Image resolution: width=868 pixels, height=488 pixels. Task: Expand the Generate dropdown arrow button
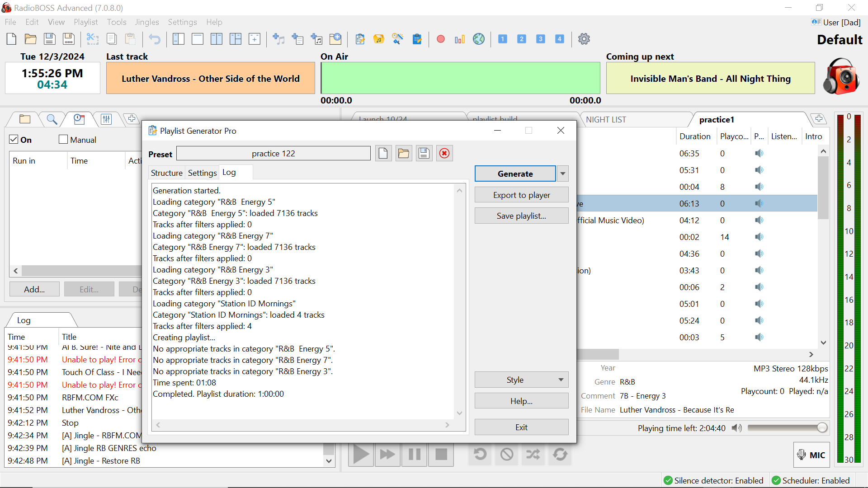pos(562,174)
